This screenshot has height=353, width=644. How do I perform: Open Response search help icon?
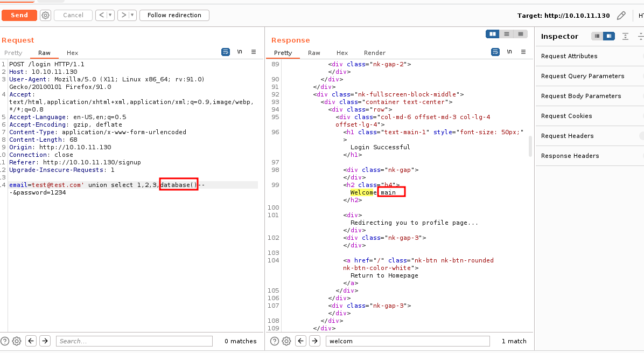coord(275,341)
